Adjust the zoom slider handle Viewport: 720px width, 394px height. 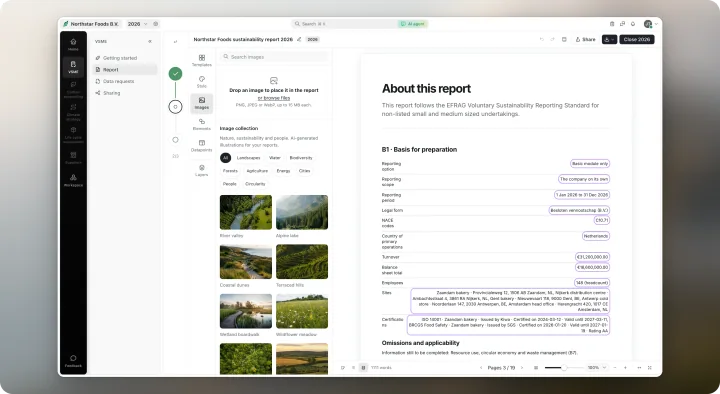click(563, 368)
